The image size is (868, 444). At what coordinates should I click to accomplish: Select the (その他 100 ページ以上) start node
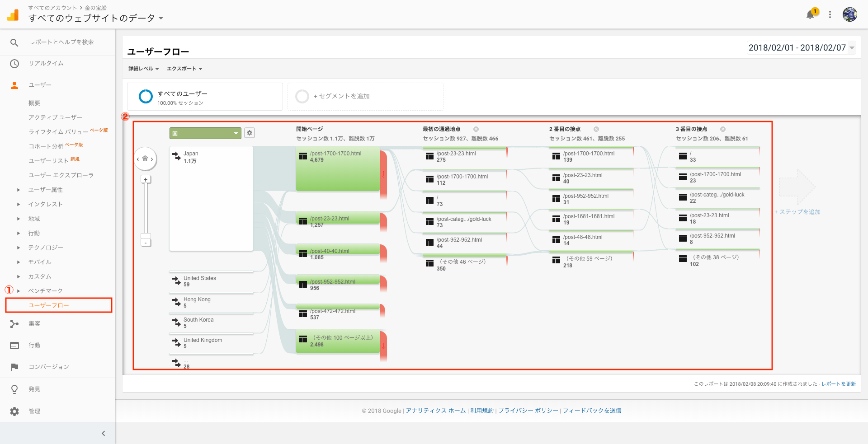point(338,341)
